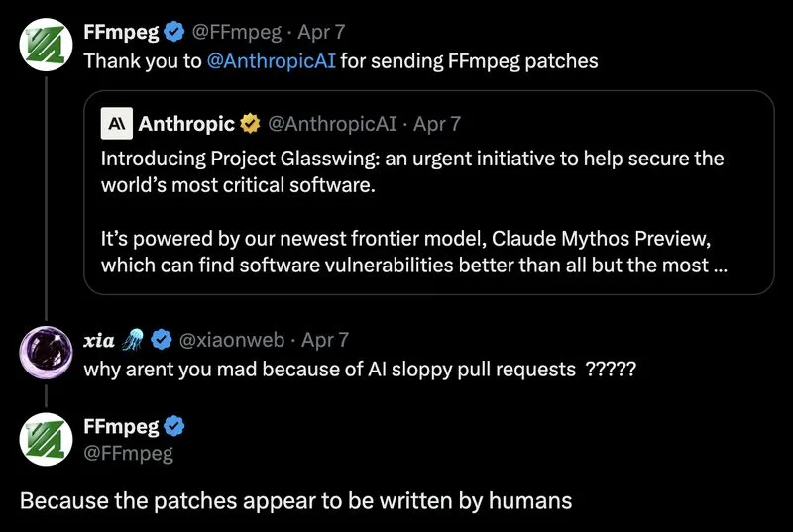The width and height of the screenshot is (793, 532).
Task: Open the Apr 7 timestamp on xia's reply
Action: [324, 340]
